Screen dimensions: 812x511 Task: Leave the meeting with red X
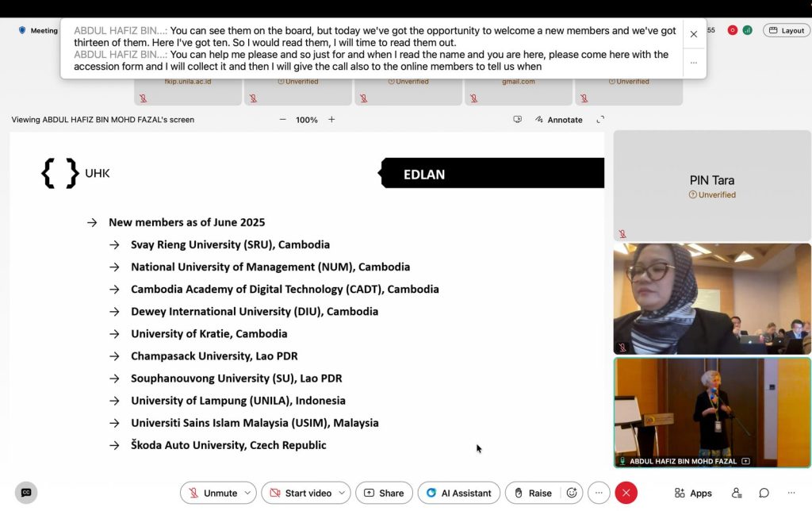pyautogui.click(x=626, y=493)
